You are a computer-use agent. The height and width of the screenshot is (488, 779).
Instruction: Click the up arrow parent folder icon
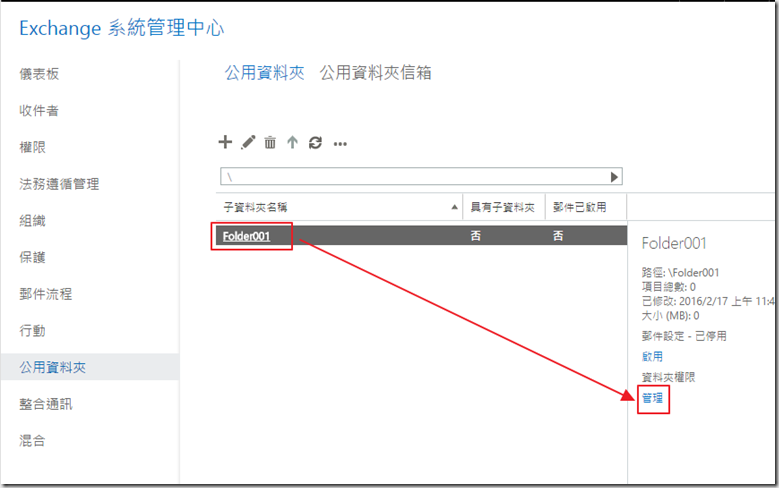coord(292,143)
